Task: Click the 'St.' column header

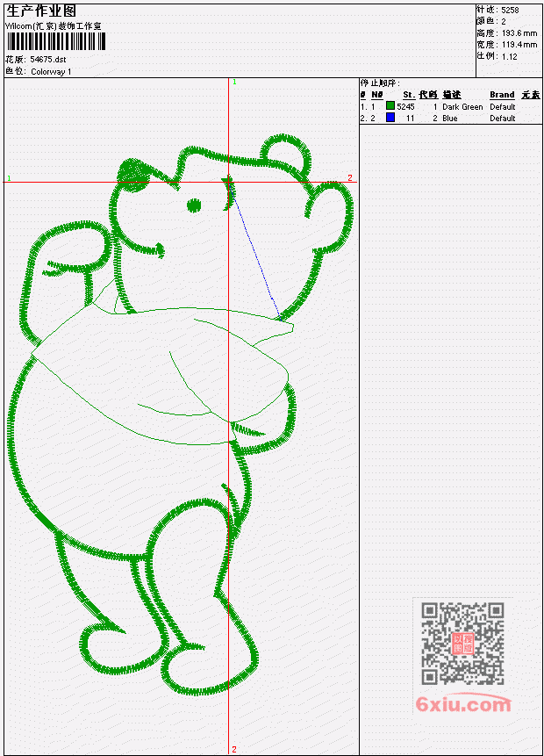Action: tap(409, 95)
